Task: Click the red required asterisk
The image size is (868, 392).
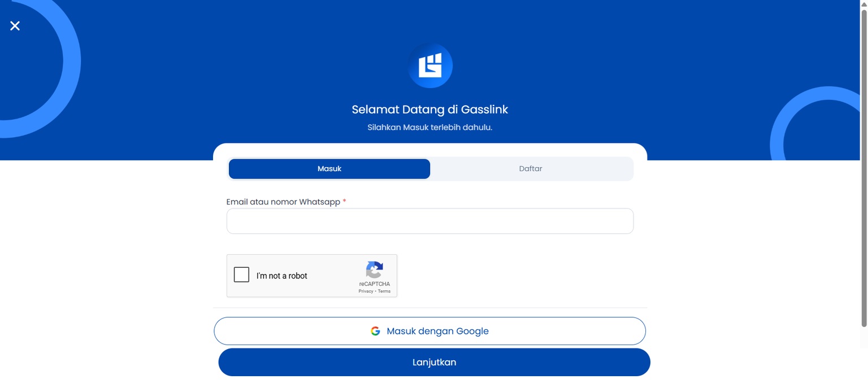Action: pos(344,202)
